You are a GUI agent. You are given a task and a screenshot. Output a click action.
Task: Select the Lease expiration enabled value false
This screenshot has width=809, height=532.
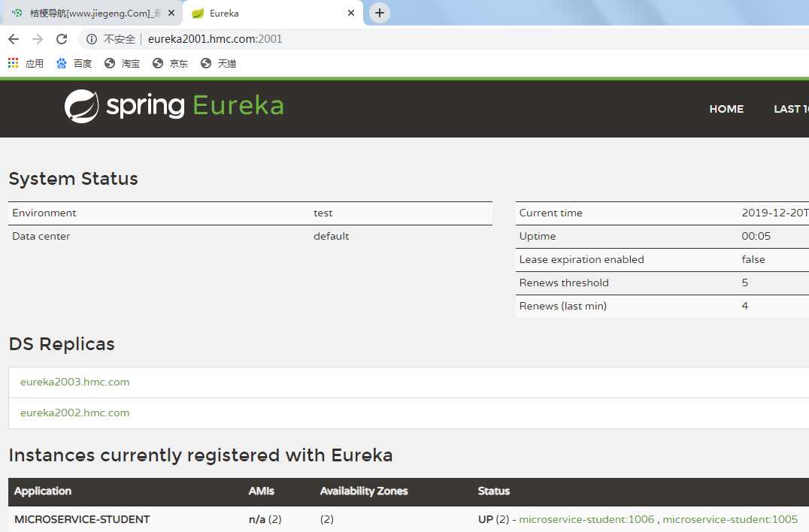point(753,259)
